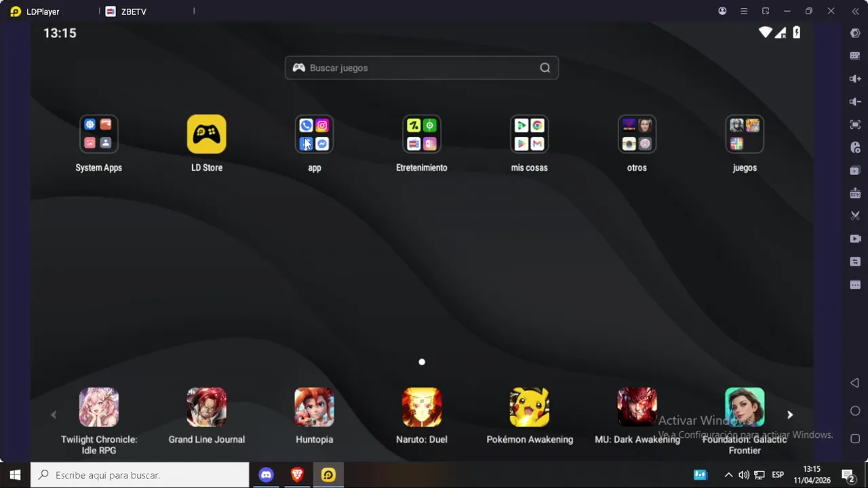This screenshot has width=868, height=488.
Task: Install APK using sidebar icon
Action: pyautogui.click(x=855, y=193)
